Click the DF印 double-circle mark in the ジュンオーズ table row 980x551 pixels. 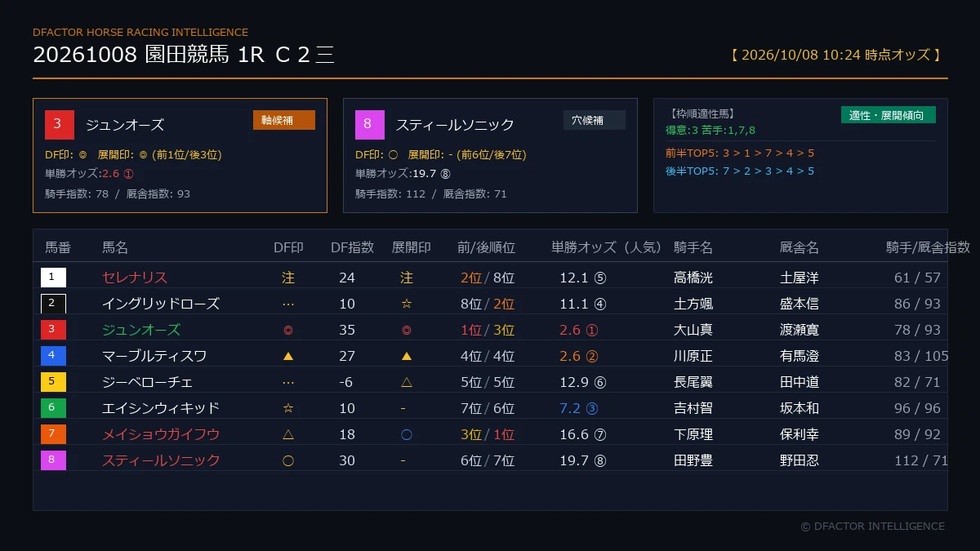pos(287,331)
